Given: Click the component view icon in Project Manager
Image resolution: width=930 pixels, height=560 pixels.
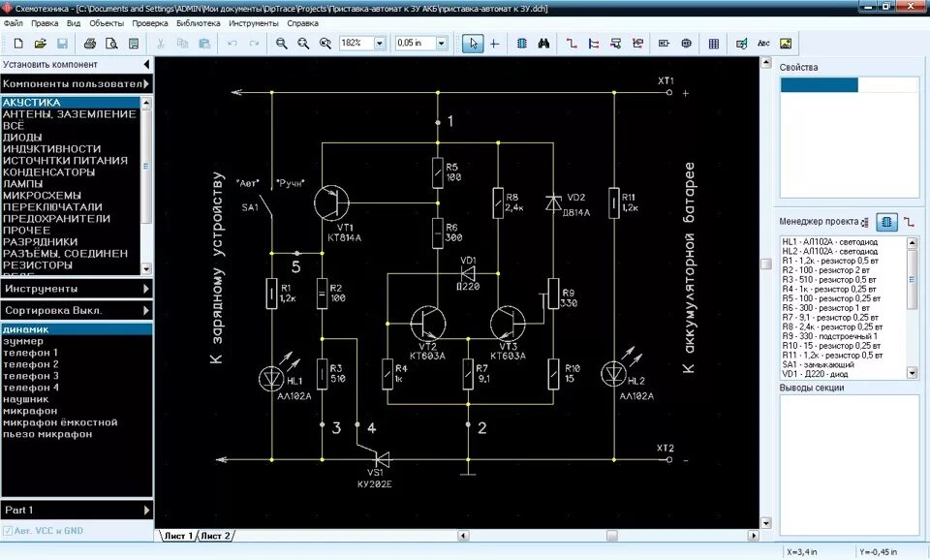Looking at the screenshot, I should tap(886, 222).
